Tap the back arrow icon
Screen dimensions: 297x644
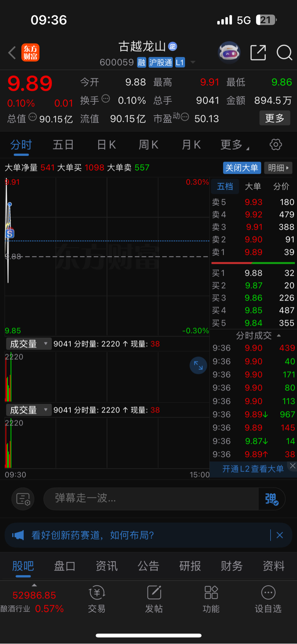point(12,53)
